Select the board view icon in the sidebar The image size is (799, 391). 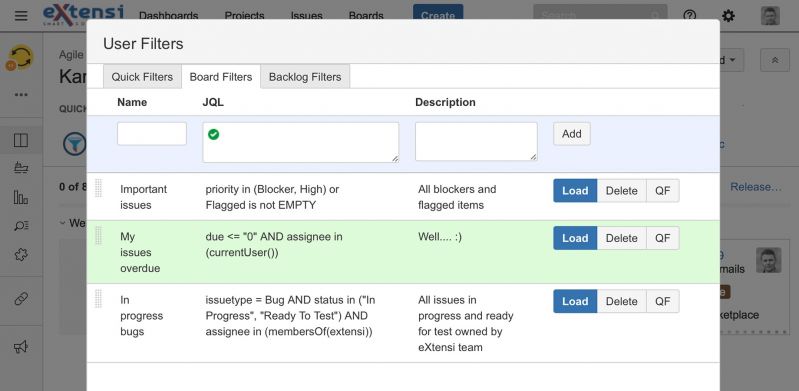click(x=21, y=141)
